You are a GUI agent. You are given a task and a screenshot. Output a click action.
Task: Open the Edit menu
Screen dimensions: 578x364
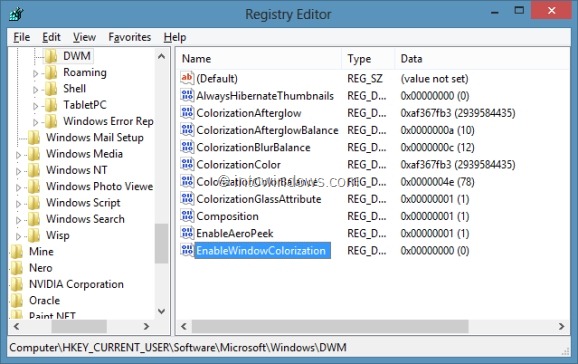pos(51,37)
